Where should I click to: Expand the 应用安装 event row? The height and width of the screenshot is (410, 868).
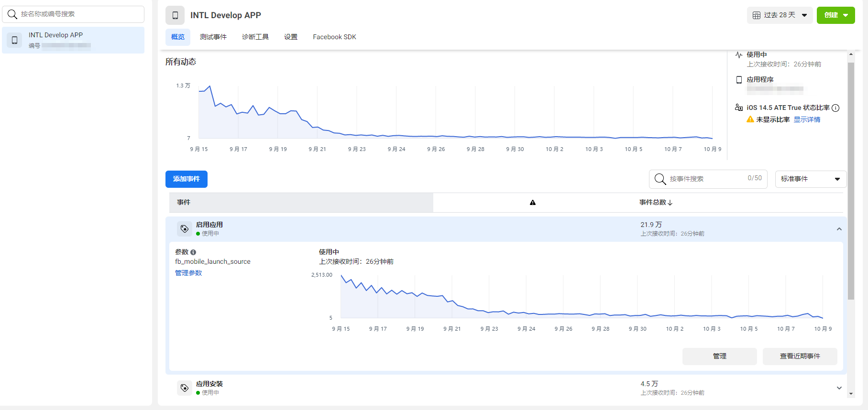pyautogui.click(x=839, y=388)
